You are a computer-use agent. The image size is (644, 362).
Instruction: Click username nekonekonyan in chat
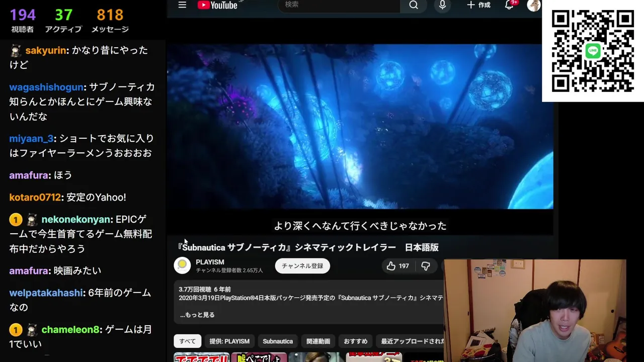pos(76,219)
